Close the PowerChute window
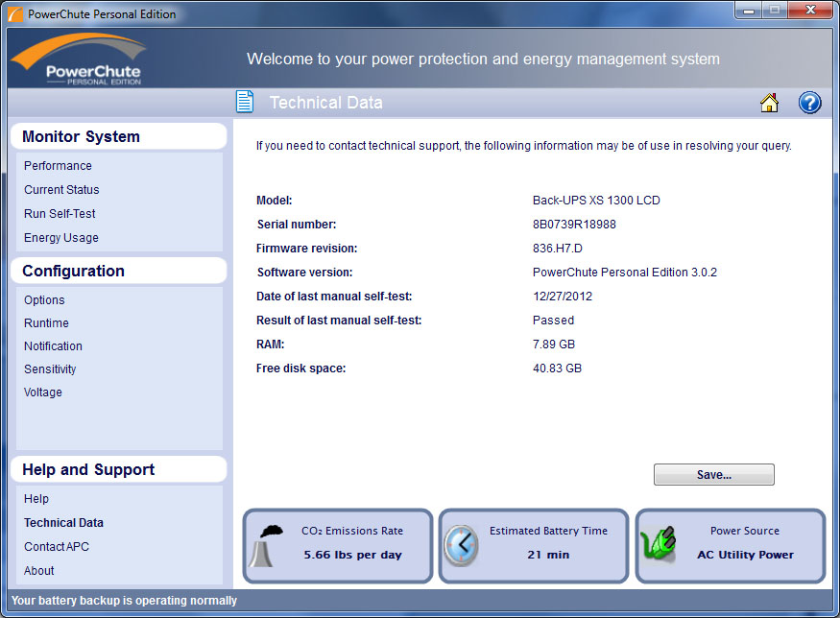 coord(810,11)
